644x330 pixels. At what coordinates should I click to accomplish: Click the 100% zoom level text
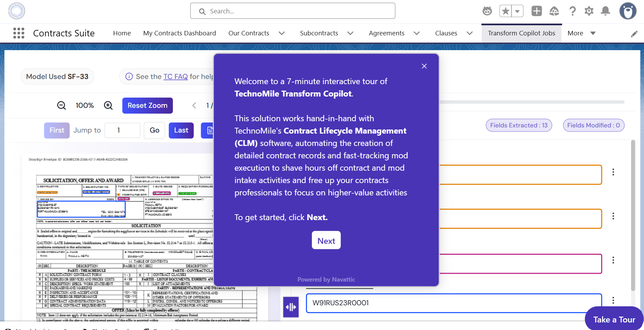click(85, 105)
